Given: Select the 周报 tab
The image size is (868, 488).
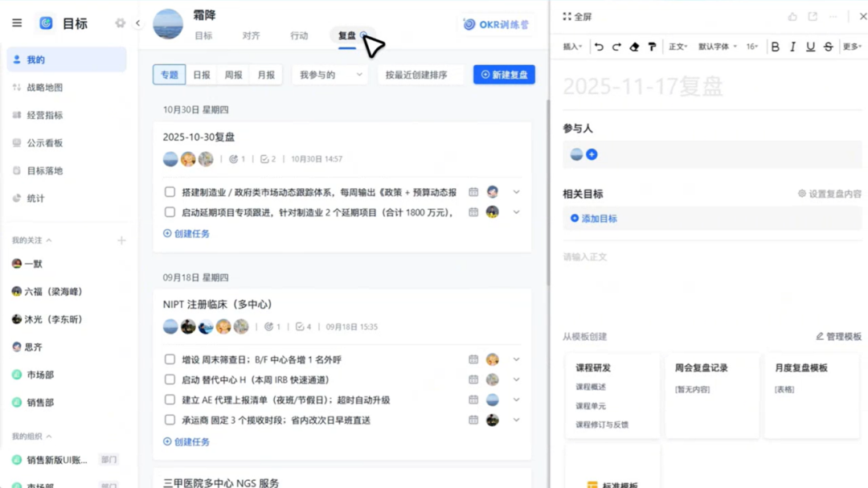Looking at the screenshot, I should (x=234, y=75).
